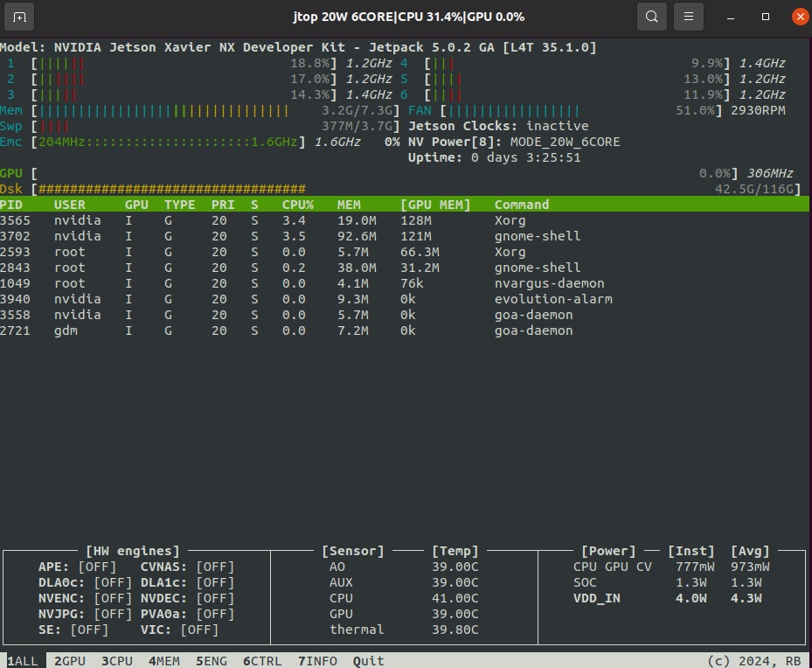
Task: Select process 2843 gnome-shell row
Action: (405, 268)
